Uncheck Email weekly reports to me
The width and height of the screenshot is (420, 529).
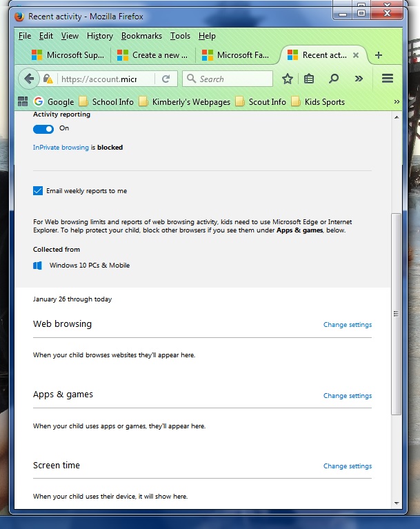(38, 190)
